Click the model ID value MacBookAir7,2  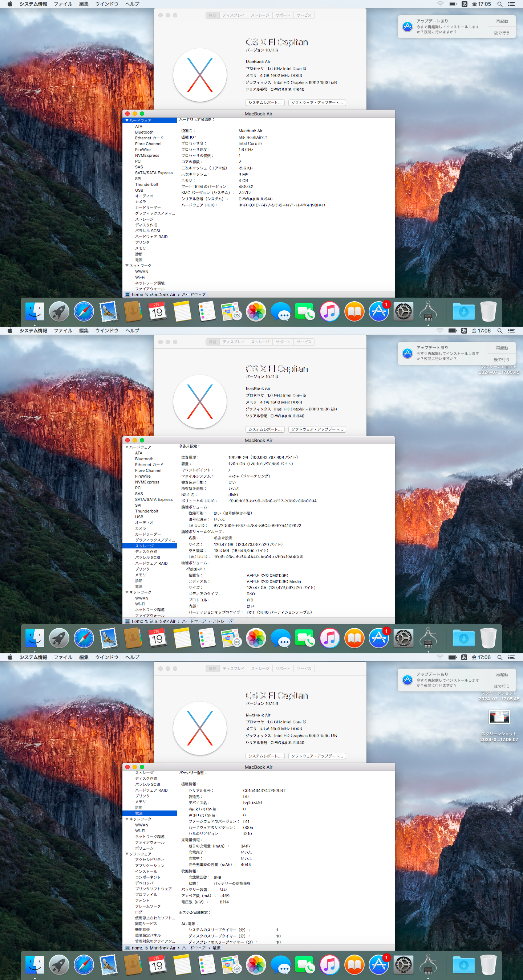253,137
